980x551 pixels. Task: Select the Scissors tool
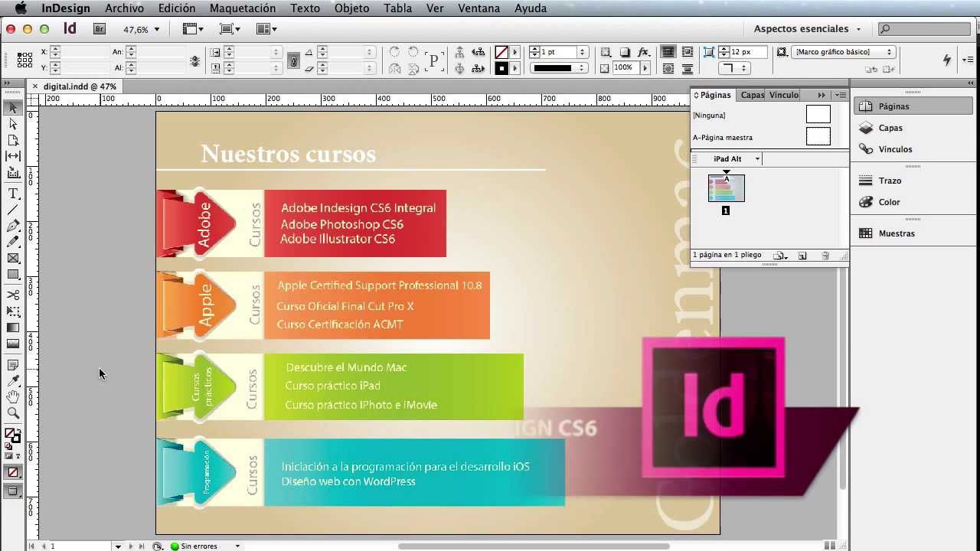pos(13,295)
